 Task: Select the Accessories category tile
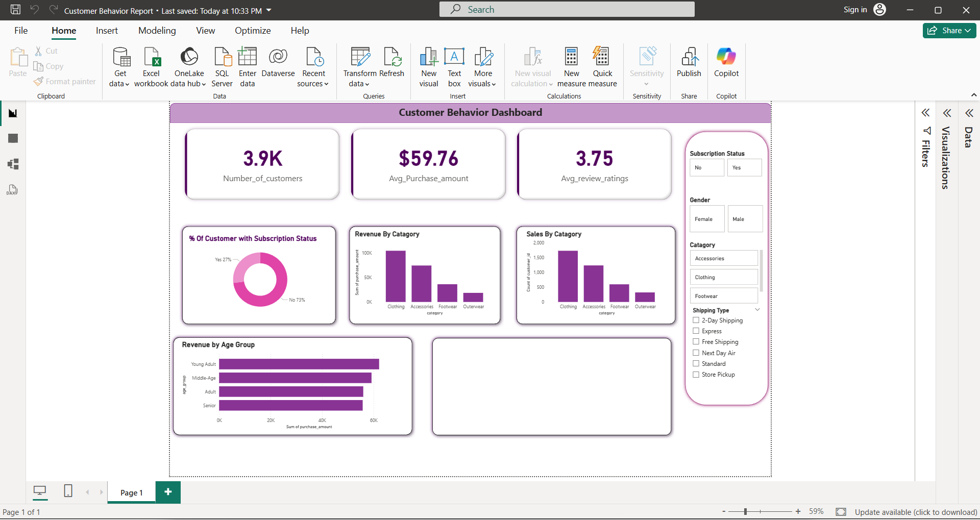pos(724,258)
